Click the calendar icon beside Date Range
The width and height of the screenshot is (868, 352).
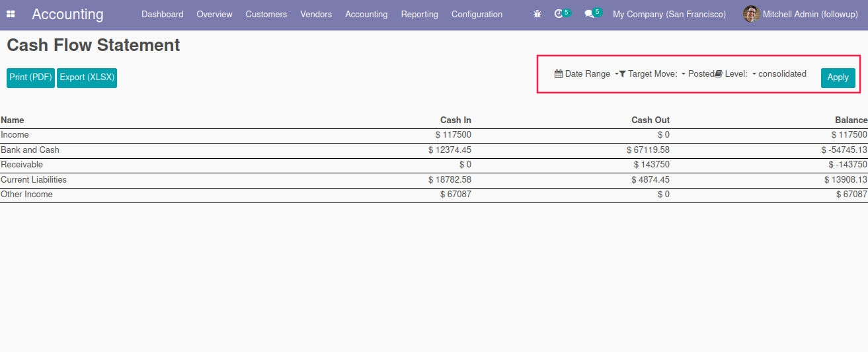point(559,74)
